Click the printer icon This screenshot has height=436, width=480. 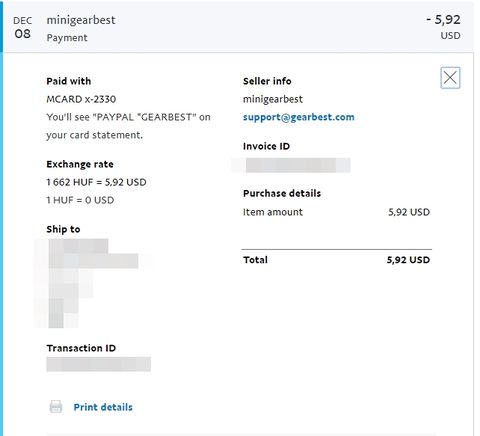click(x=56, y=407)
